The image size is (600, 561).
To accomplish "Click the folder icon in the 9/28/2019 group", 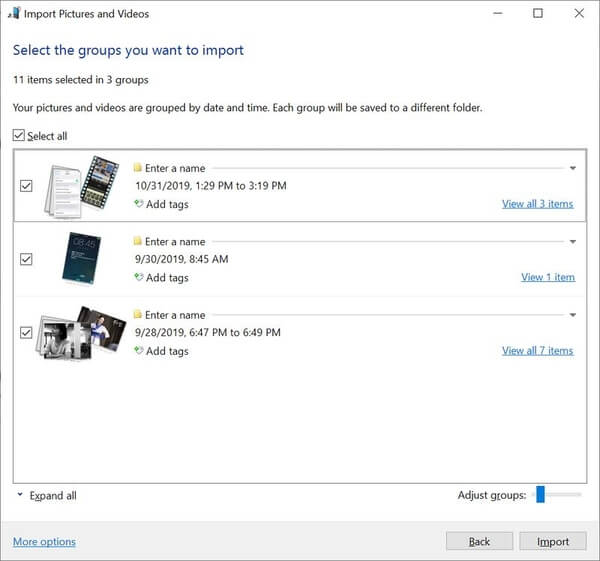I will click(x=138, y=315).
